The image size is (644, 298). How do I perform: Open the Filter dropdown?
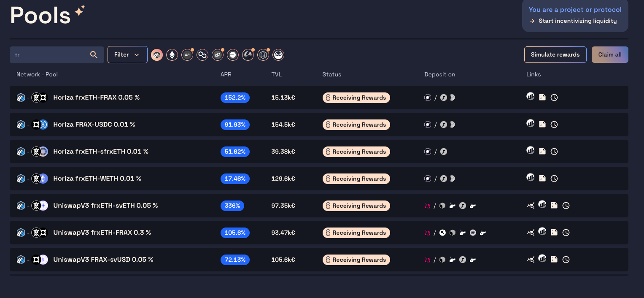point(127,54)
